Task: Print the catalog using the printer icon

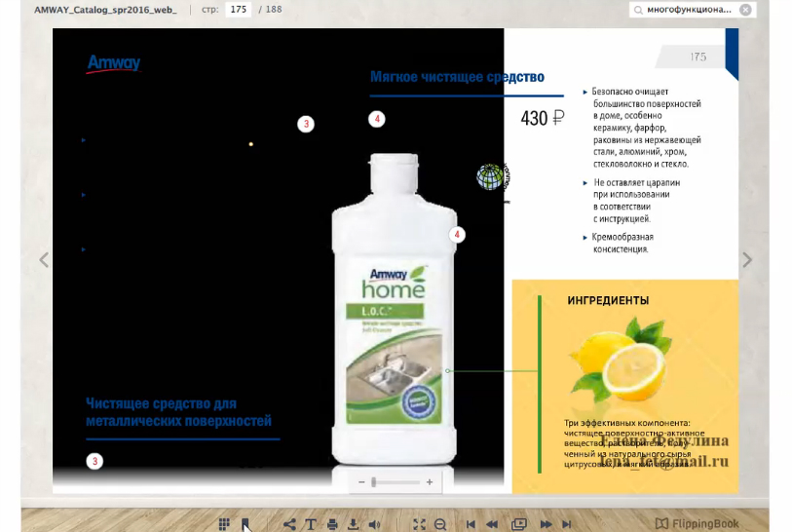Action: [332, 524]
